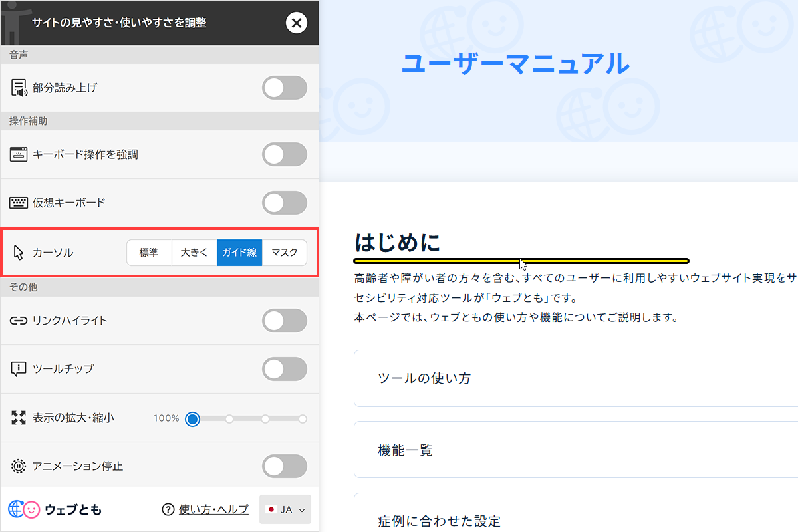Click the animation stop gear icon
This screenshot has height=532, width=798.
(19, 466)
